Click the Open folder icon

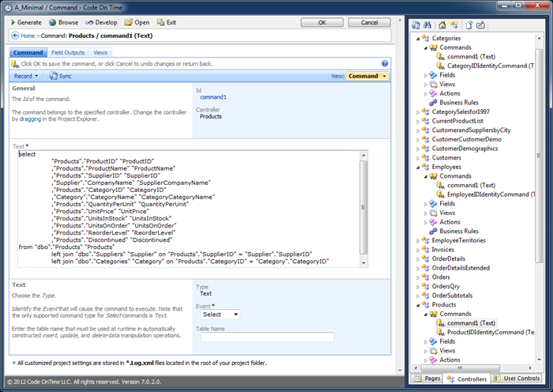pos(130,23)
